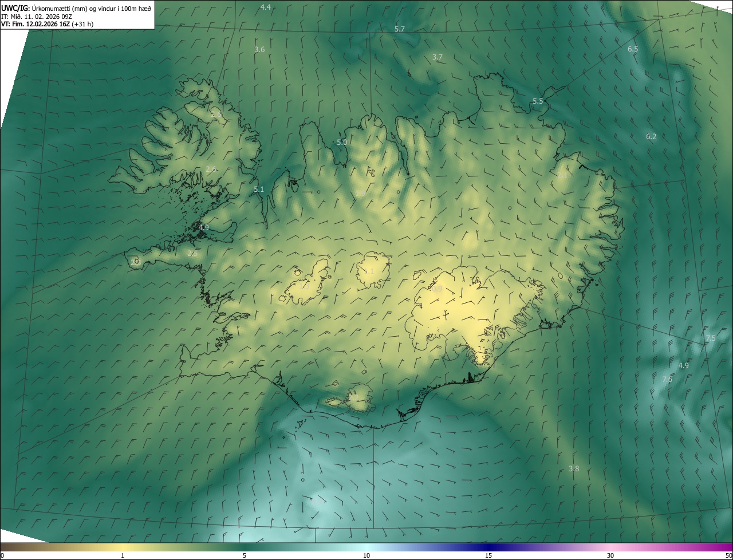Click the 7.5 precipitation value label
This screenshot has width=733, height=560.
click(710, 338)
